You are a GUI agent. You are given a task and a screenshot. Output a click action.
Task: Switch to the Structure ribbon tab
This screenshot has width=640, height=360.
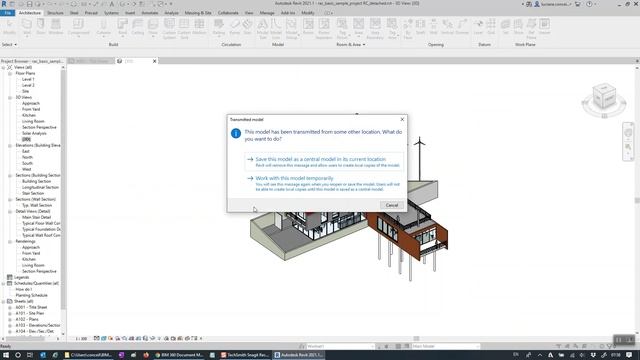(x=55, y=13)
